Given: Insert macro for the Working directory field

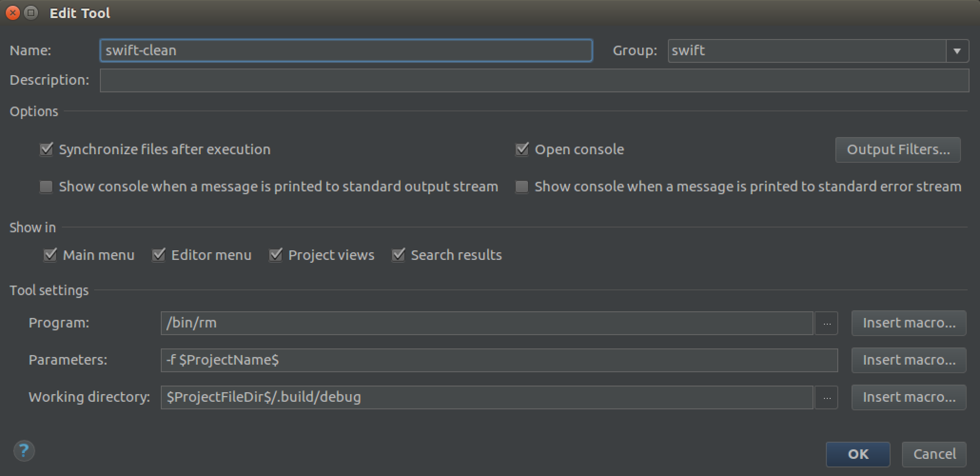Looking at the screenshot, I should click(909, 397).
